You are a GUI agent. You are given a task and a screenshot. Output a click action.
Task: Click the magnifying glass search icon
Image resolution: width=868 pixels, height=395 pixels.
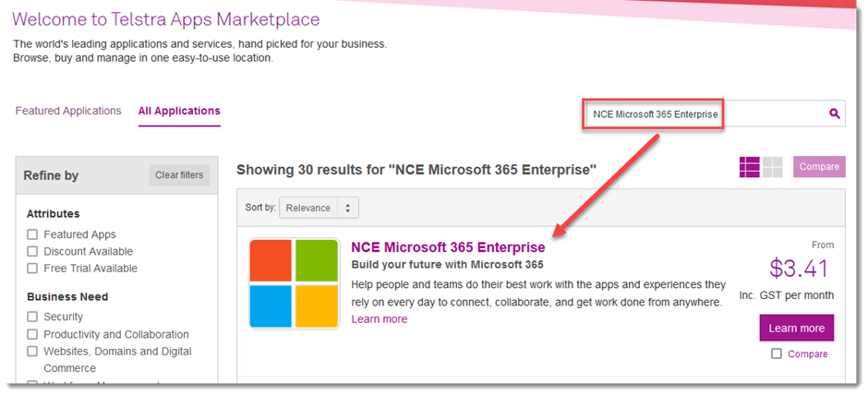[835, 114]
